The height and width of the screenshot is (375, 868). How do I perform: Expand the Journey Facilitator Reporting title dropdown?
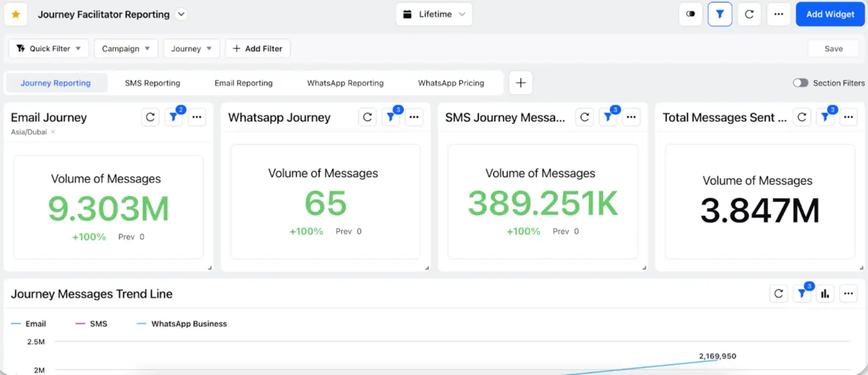pos(181,15)
